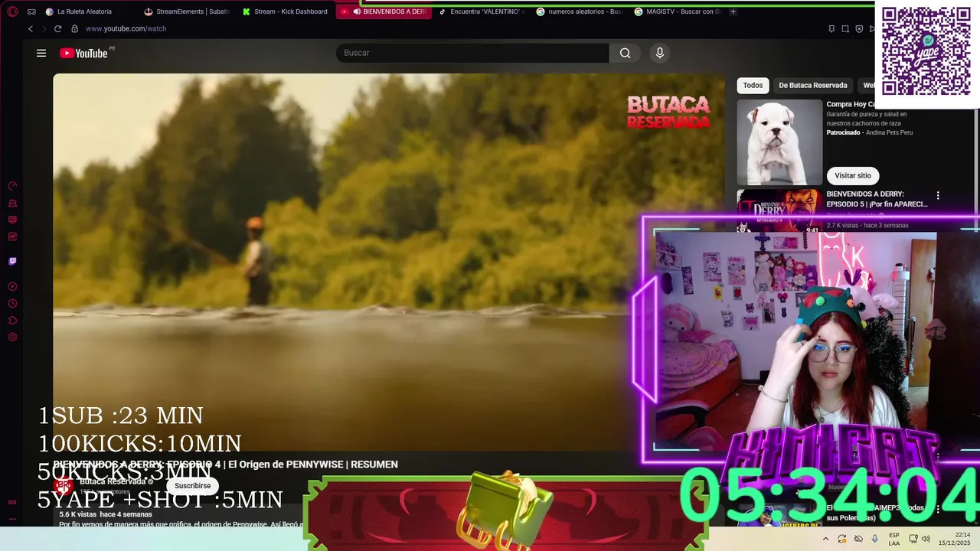The height and width of the screenshot is (551, 980).
Task: Open BIENVENIDOS A DERRY EPISODIO 5 thumbnail
Action: pyautogui.click(x=779, y=210)
